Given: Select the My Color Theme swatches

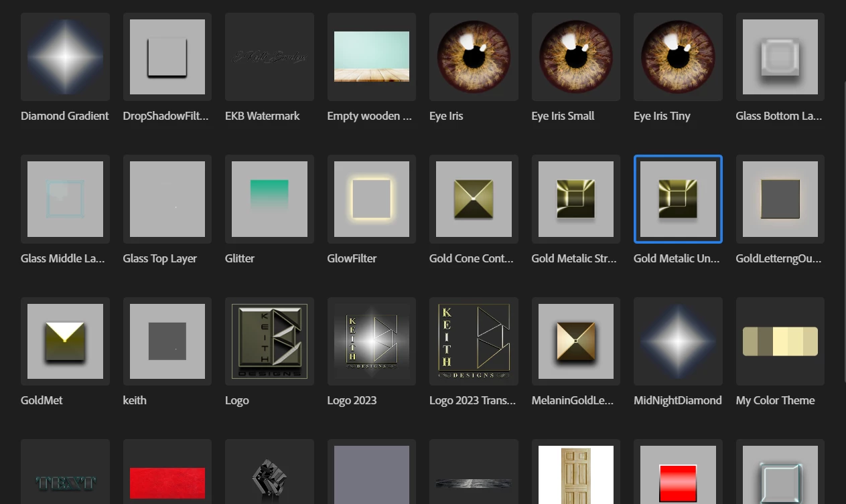Looking at the screenshot, I should pos(780,341).
